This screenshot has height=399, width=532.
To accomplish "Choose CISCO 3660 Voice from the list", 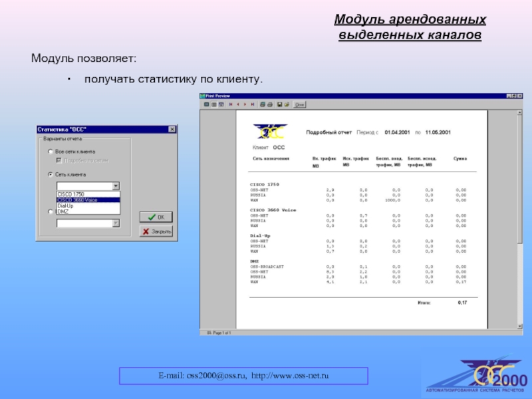I will (88, 200).
